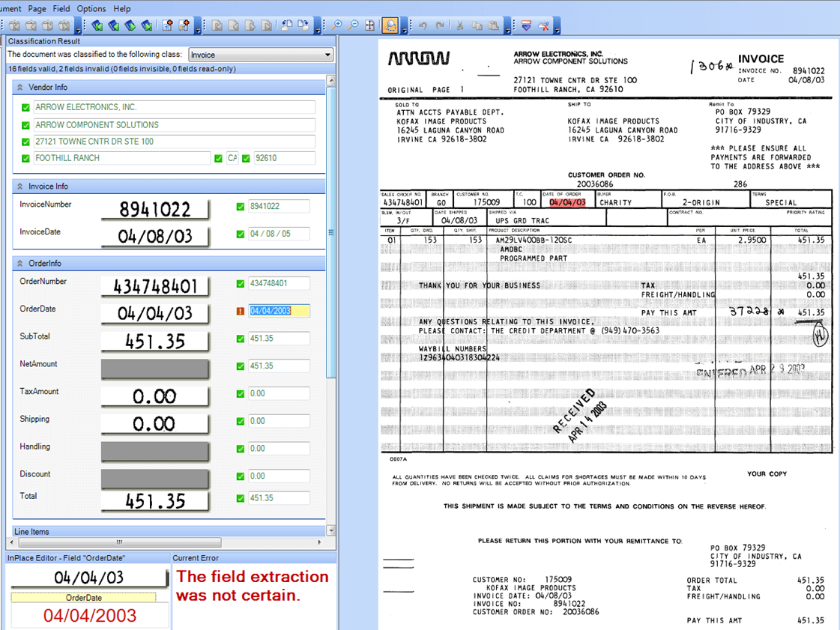Click the Paste clipboard icon
The height and width of the screenshot is (630, 840).
point(493,25)
